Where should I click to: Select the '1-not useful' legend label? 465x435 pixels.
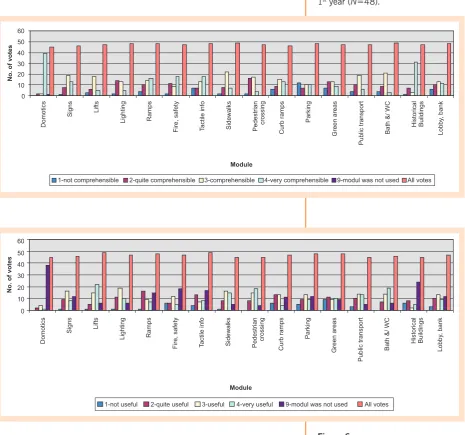click(x=121, y=404)
